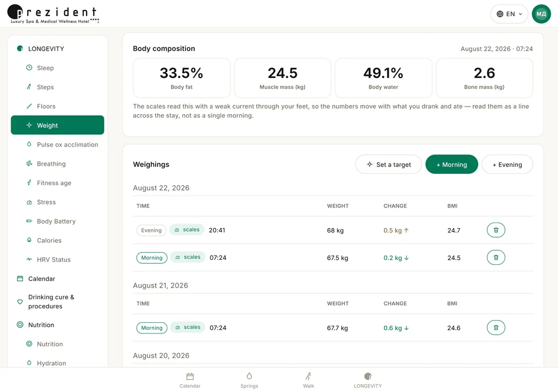The height and width of the screenshot is (392, 558).
Task: Open Springs tab in bottom navigation
Action: tap(249, 380)
